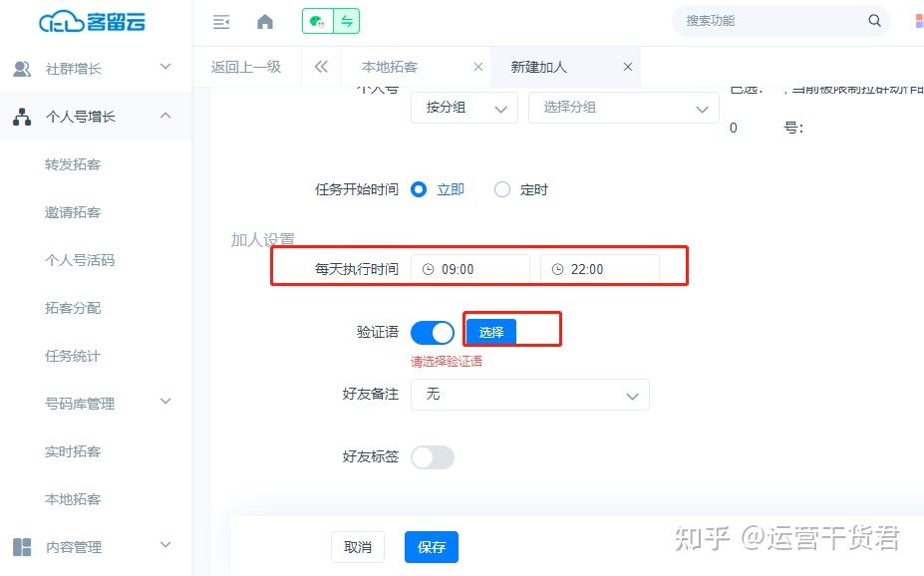Click the blue 选择 button
The height and width of the screenshot is (576, 924).
490,332
